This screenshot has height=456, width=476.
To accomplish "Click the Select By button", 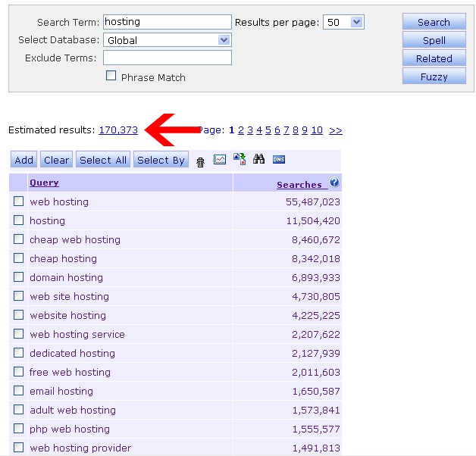I will tap(161, 160).
